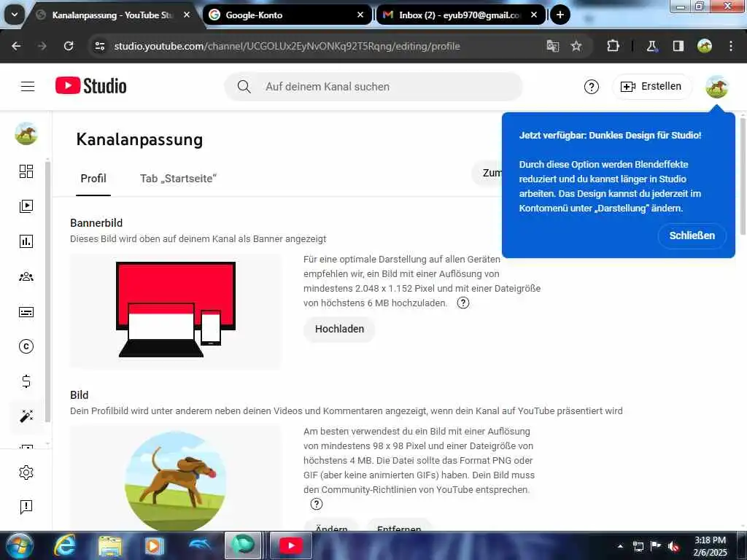Image resolution: width=747 pixels, height=560 pixels.
Task: Click the sidebar scrollbar
Action: tap(47, 292)
